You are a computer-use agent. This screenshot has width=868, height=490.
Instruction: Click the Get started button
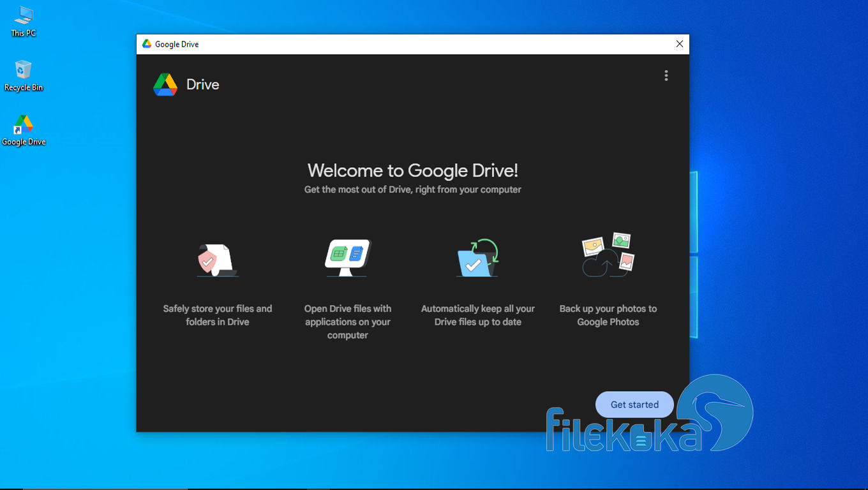pos(634,405)
